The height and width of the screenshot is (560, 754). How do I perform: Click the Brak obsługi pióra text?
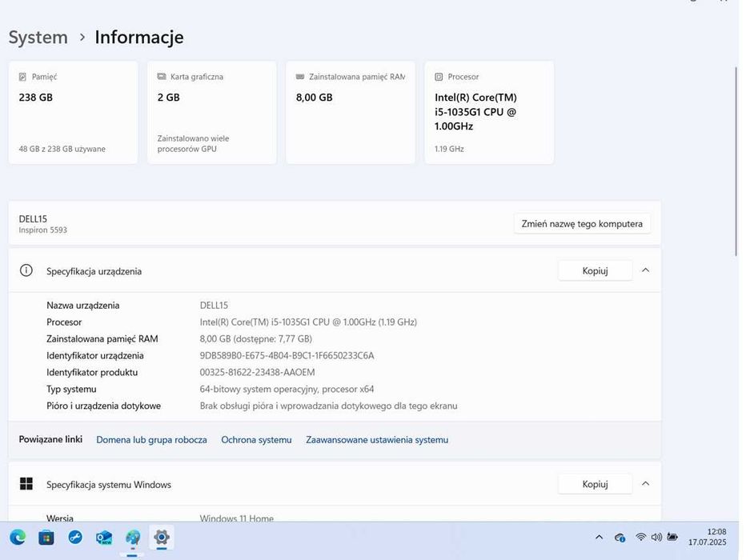[328, 406]
